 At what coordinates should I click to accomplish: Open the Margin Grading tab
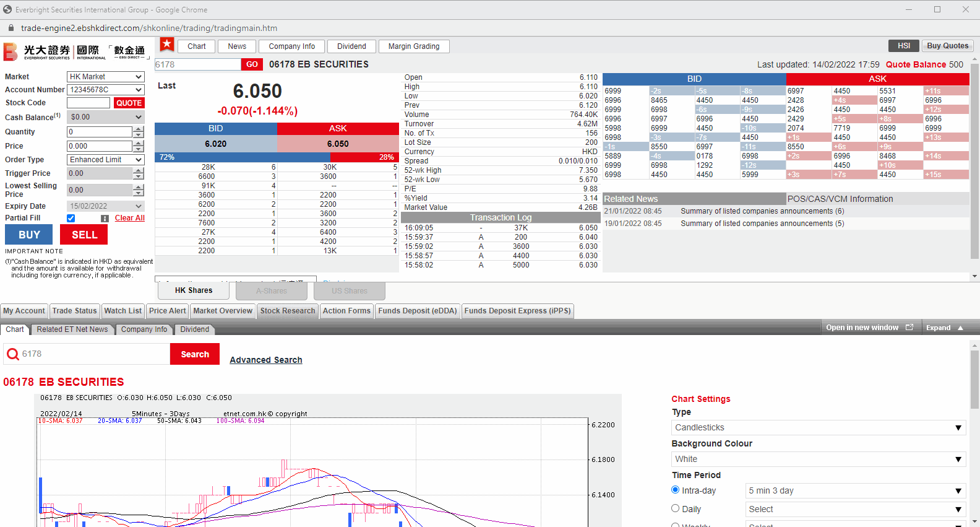tap(414, 46)
